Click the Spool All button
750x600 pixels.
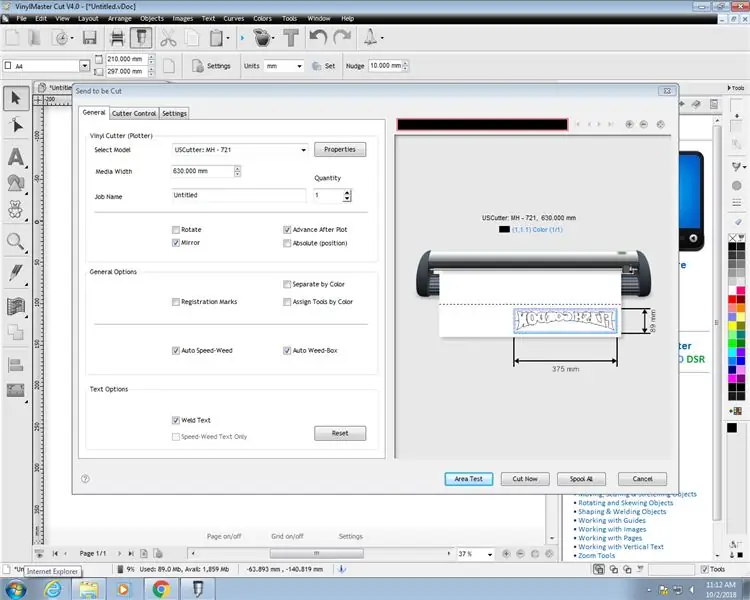(x=581, y=479)
